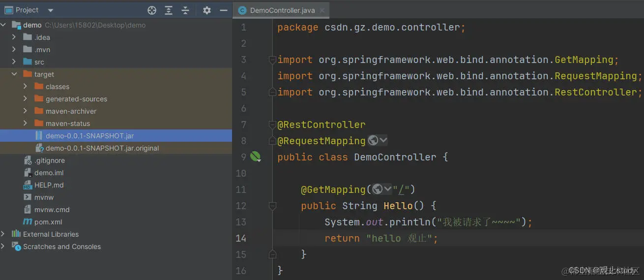Expand the .idea folder arrow
The image size is (644, 280).
pyautogui.click(x=14, y=37)
